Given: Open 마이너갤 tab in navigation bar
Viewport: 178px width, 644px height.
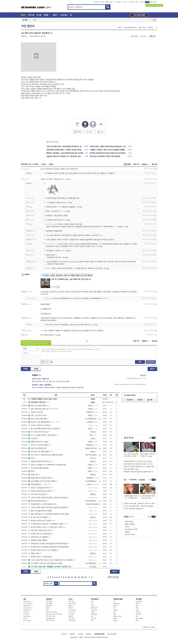Looking at the screenshot, I should tap(31, 15).
